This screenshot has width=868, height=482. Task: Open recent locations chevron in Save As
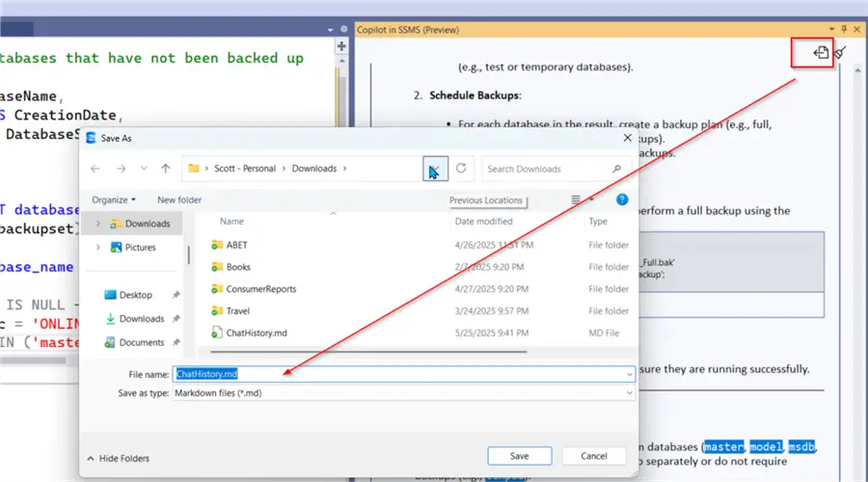[144, 169]
